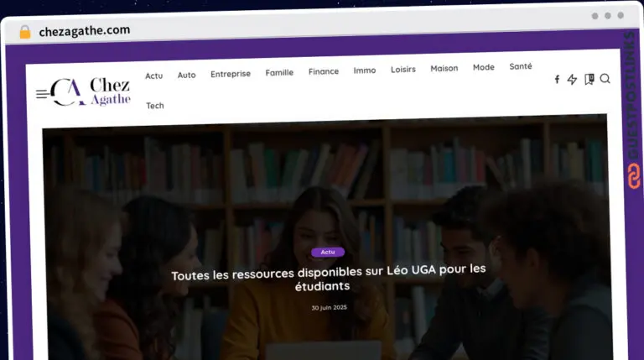Click the chezagathe.com address text
This screenshot has width=644, height=360.
coord(85,31)
